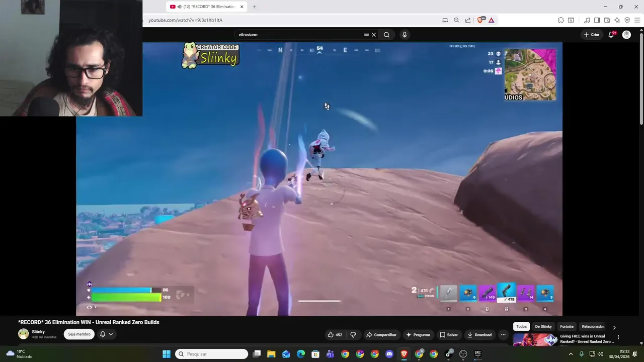Open YouTube notifications bell
The height and width of the screenshot is (362, 644).
pyautogui.click(x=611, y=35)
